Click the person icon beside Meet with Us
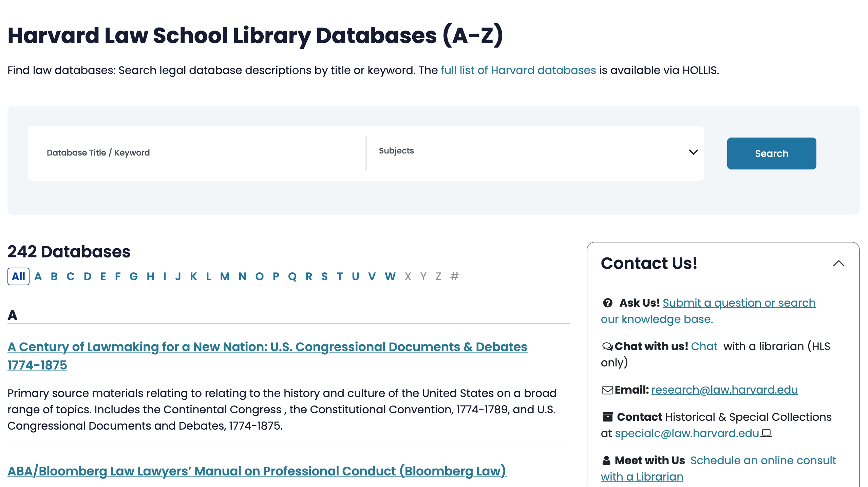This screenshot has height=487, width=868. click(x=606, y=460)
